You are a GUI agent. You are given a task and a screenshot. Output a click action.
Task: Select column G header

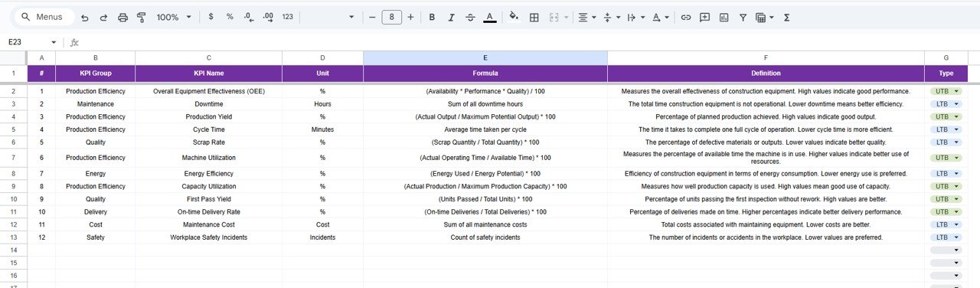tap(946, 58)
